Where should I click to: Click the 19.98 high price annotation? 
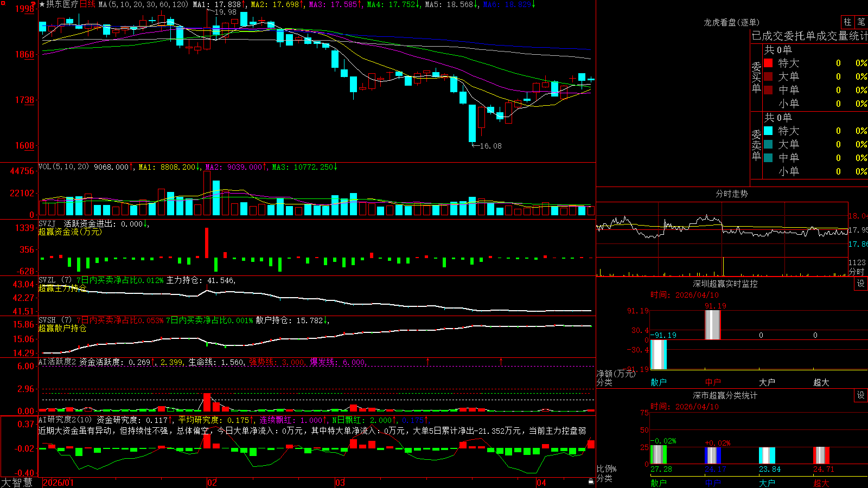(x=226, y=12)
